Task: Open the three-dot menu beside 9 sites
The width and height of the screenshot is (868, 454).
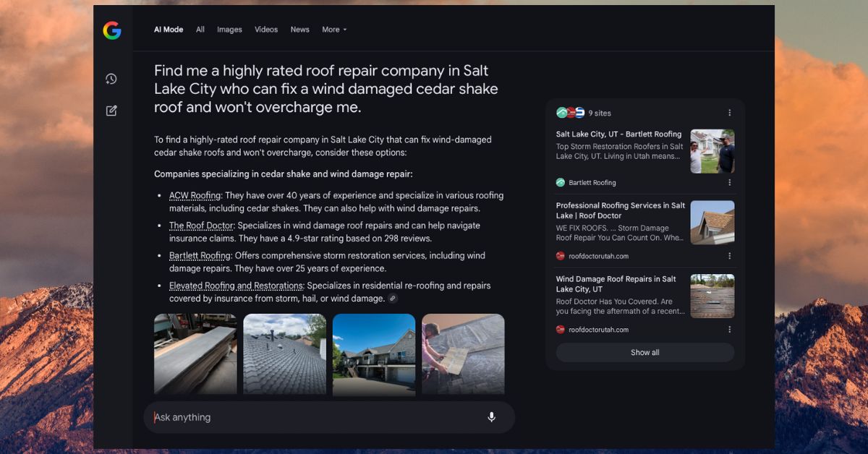Action: pyautogui.click(x=729, y=113)
